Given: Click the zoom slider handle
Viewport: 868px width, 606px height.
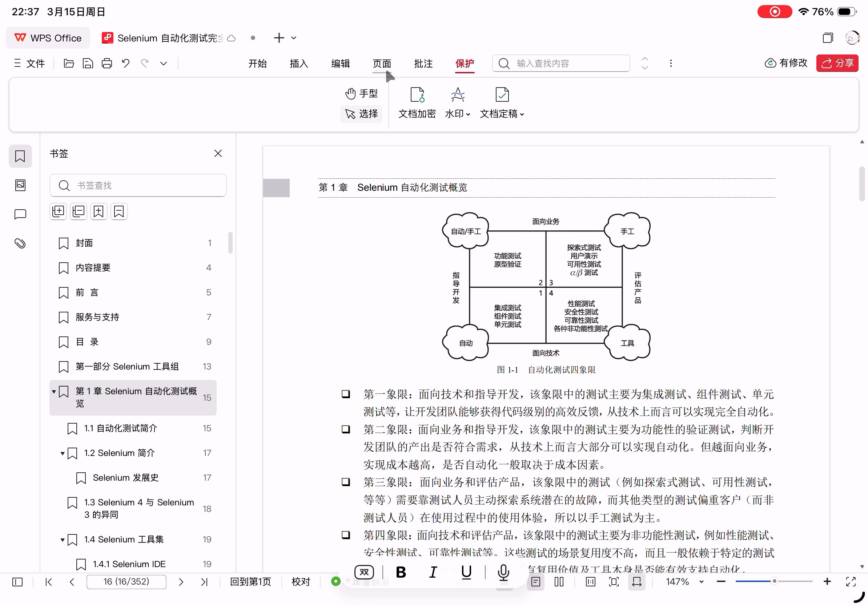Looking at the screenshot, I should click(x=774, y=581).
